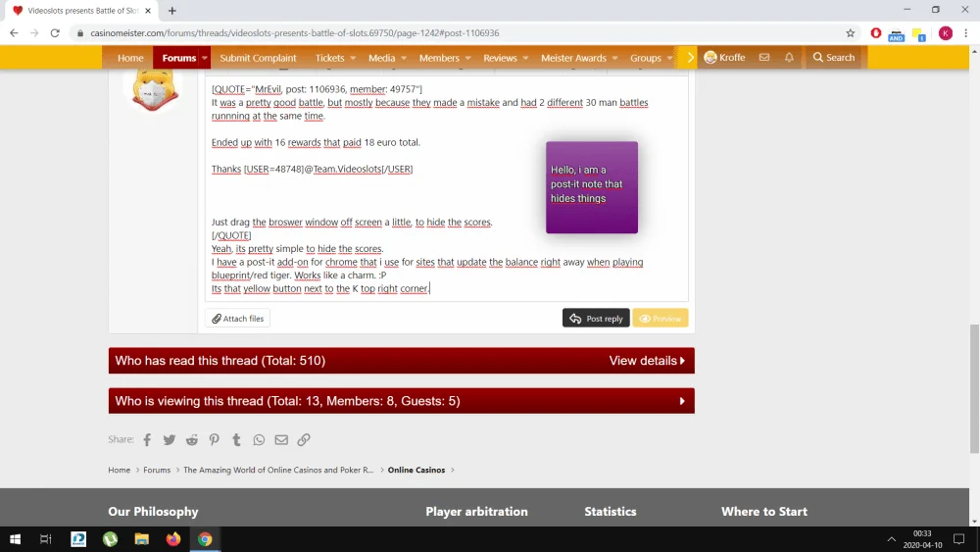The image size is (980, 552).
Task: Show more navigation items arrow
Action: [x=690, y=58]
